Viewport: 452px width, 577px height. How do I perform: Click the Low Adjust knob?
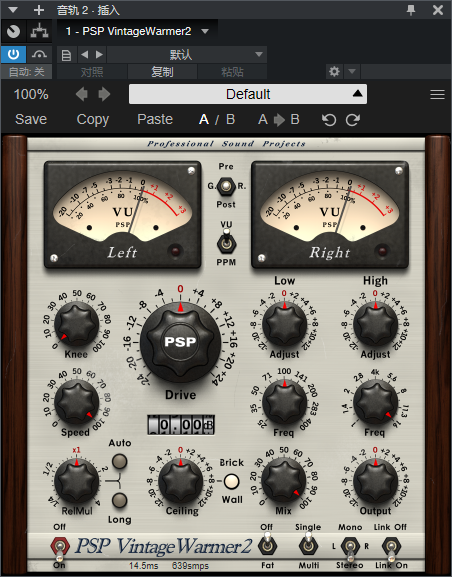[x=285, y=325]
